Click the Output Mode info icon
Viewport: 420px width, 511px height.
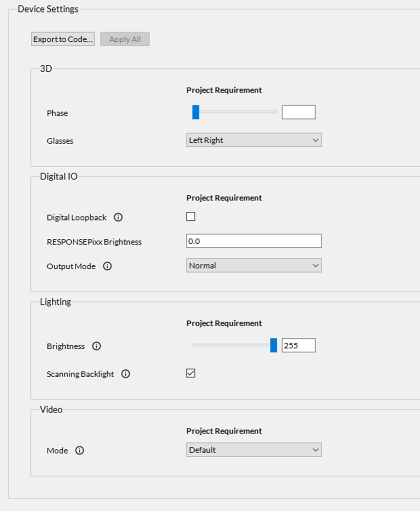coord(107,266)
